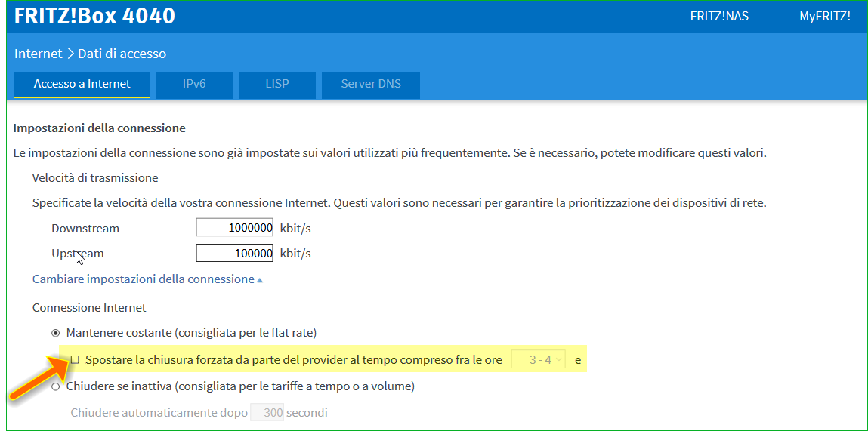Click the kbit/s unit beside Upstream
868x431 pixels.
pyautogui.click(x=295, y=254)
